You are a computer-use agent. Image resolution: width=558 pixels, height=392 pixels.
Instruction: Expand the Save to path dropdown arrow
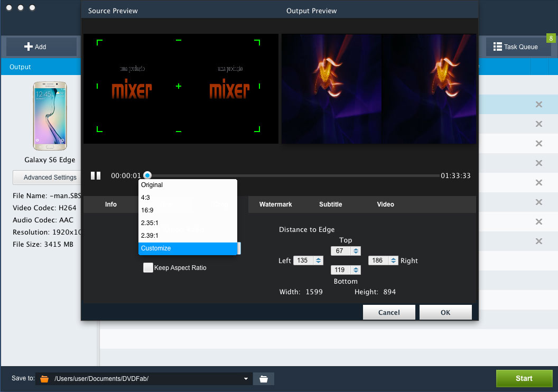pos(246,379)
